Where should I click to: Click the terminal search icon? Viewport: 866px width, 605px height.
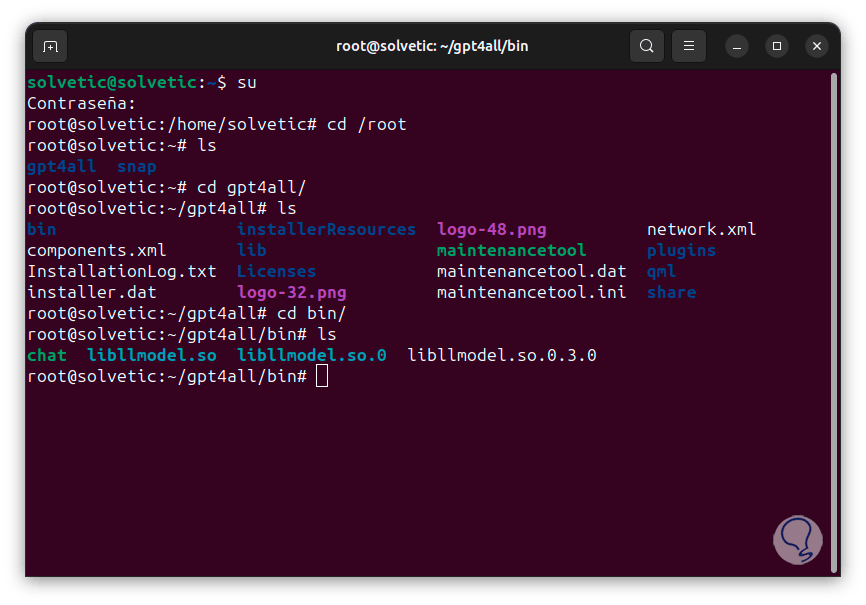click(x=647, y=46)
